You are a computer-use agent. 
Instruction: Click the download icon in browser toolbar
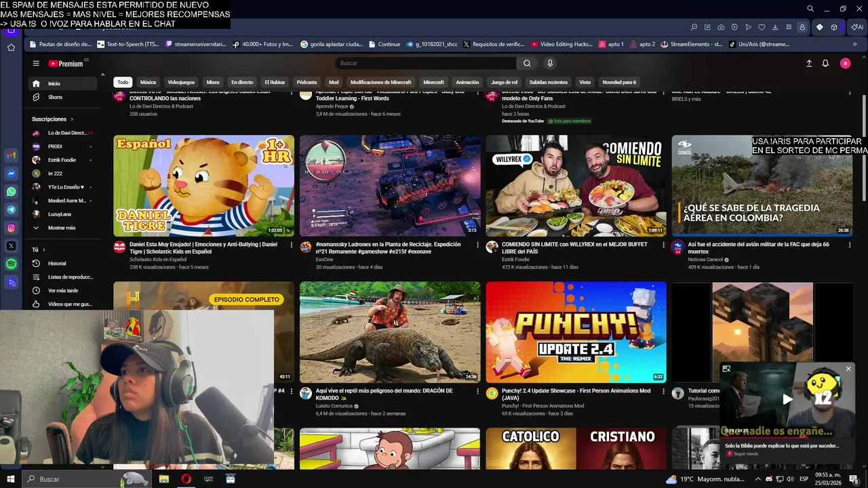[x=775, y=27]
